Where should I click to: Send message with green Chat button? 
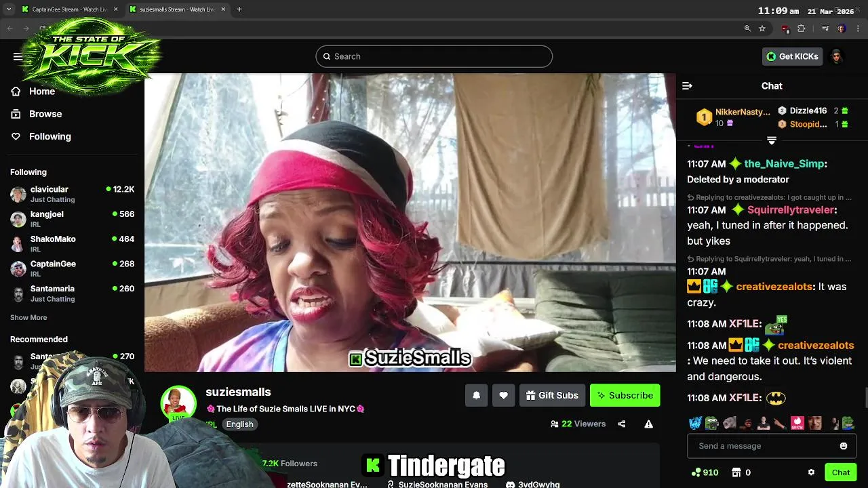(x=840, y=472)
